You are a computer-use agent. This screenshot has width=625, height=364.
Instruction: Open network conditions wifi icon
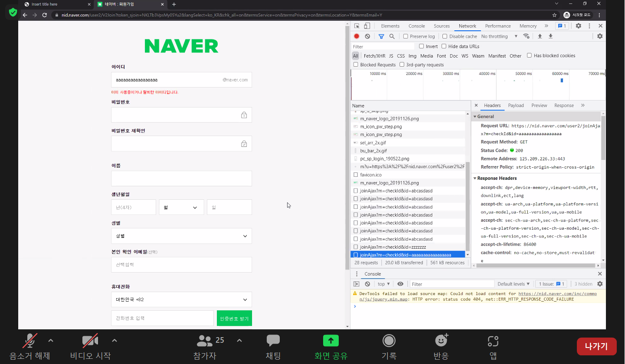coord(526,36)
